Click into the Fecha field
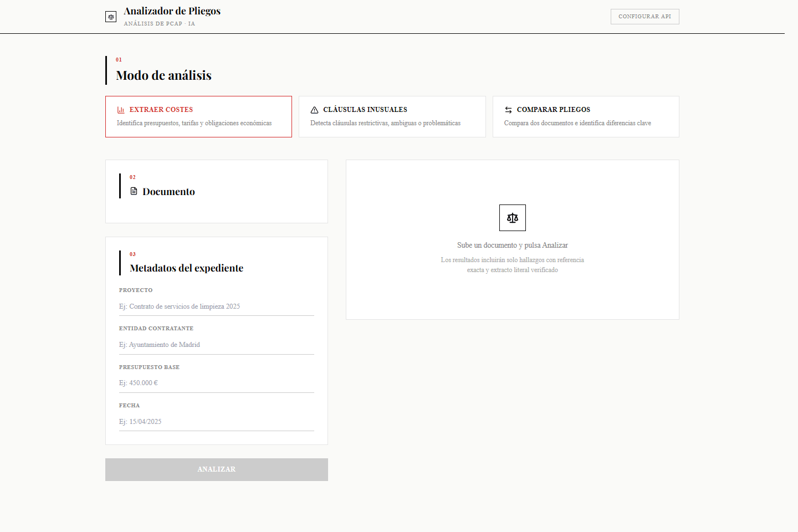 217,422
